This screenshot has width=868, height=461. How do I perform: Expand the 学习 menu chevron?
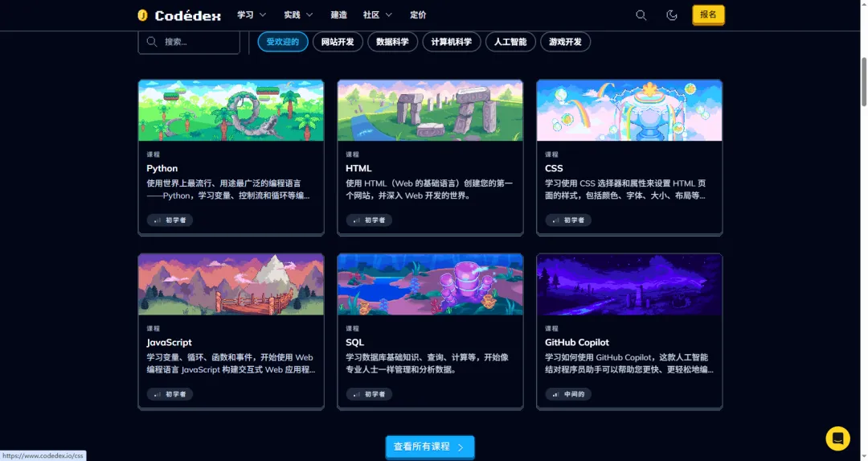263,15
